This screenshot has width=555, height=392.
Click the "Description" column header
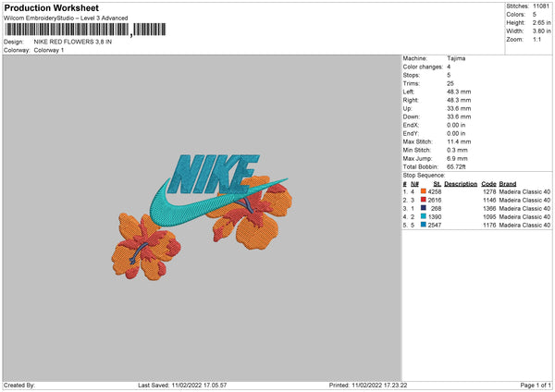tap(461, 184)
